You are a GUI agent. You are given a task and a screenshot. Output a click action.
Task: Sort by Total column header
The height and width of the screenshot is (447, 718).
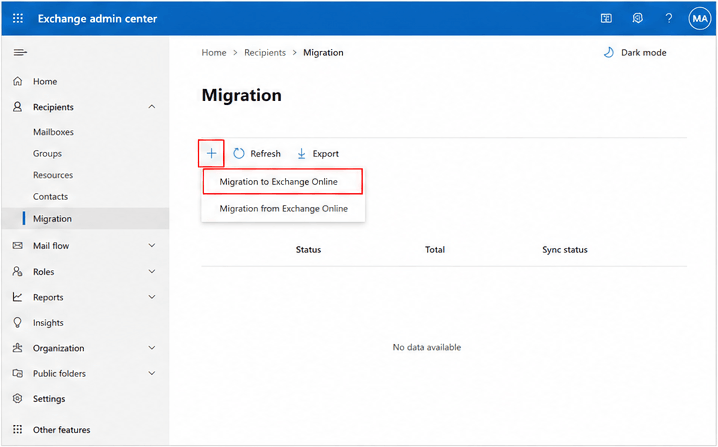click(x=435, y=250)
